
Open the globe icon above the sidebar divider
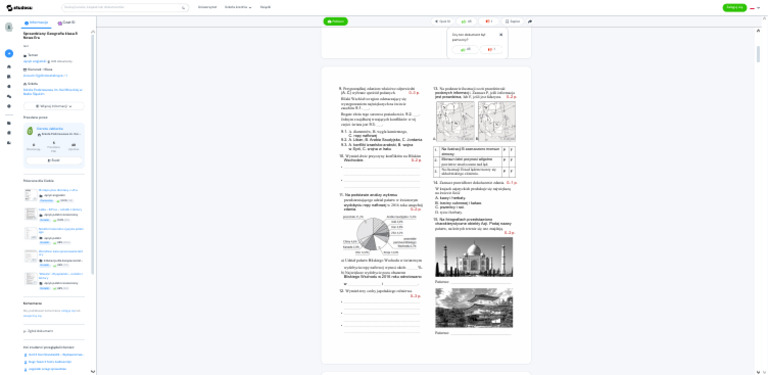tap(9, 106)
